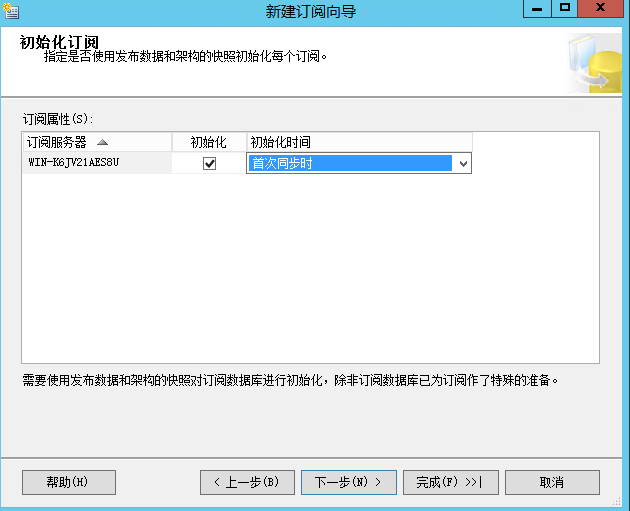Open help with the 帮助(H) button
This screenshot has width=630, height=511.
point(69,482)
